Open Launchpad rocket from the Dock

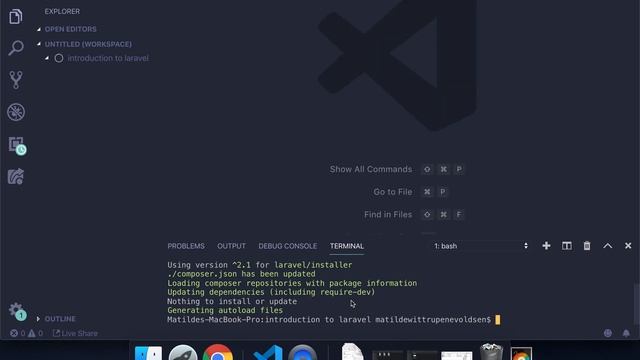(183, 353)
